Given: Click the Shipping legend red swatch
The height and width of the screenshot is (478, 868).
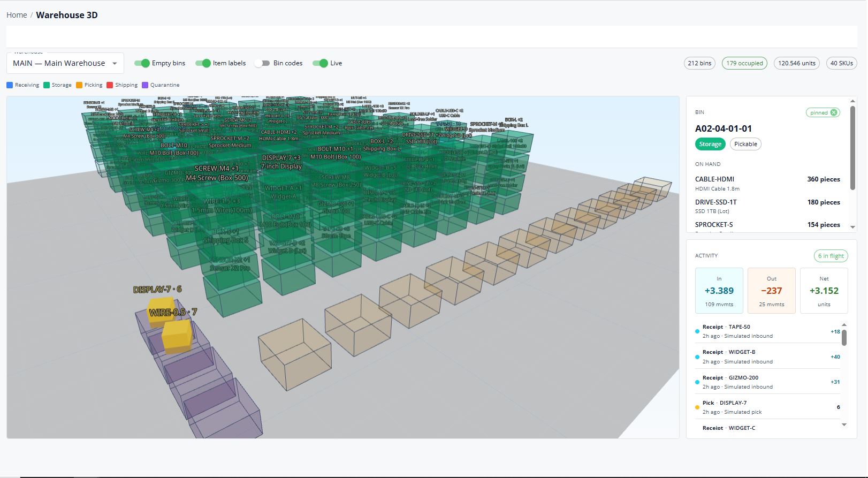Looking at the screenshot, I should pyautogui.click(x=110, y=85).
